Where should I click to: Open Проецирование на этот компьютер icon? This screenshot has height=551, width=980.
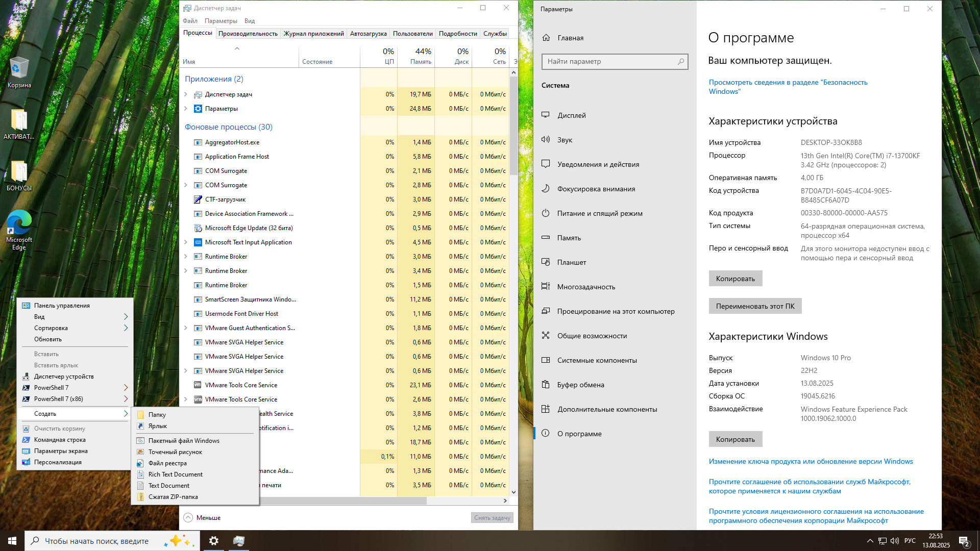tap(546, 311)
